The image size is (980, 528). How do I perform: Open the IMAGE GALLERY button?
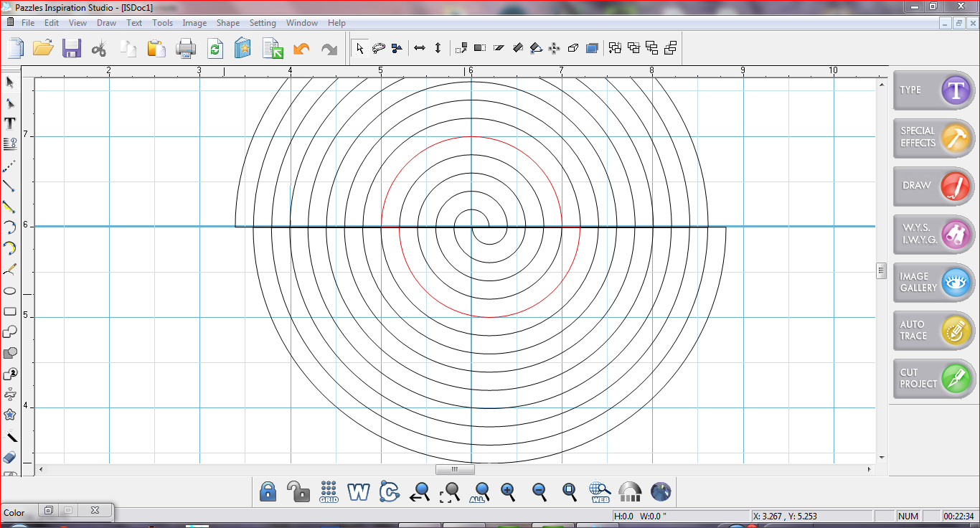tap(934, 282)
